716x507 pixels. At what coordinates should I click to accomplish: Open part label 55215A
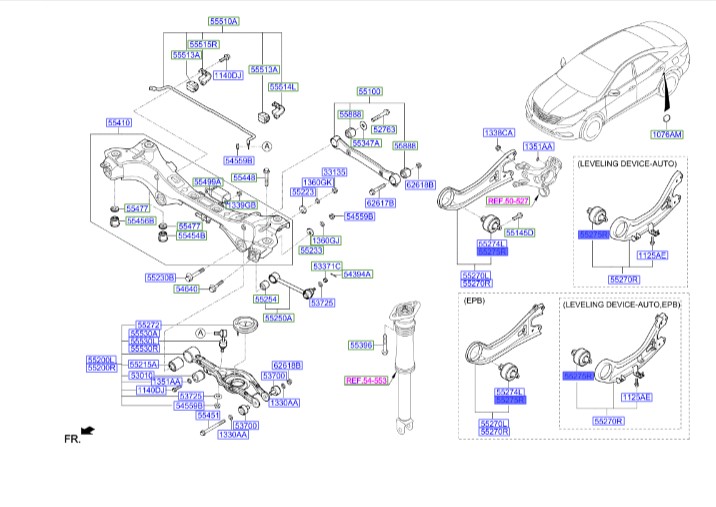(143, 364)
